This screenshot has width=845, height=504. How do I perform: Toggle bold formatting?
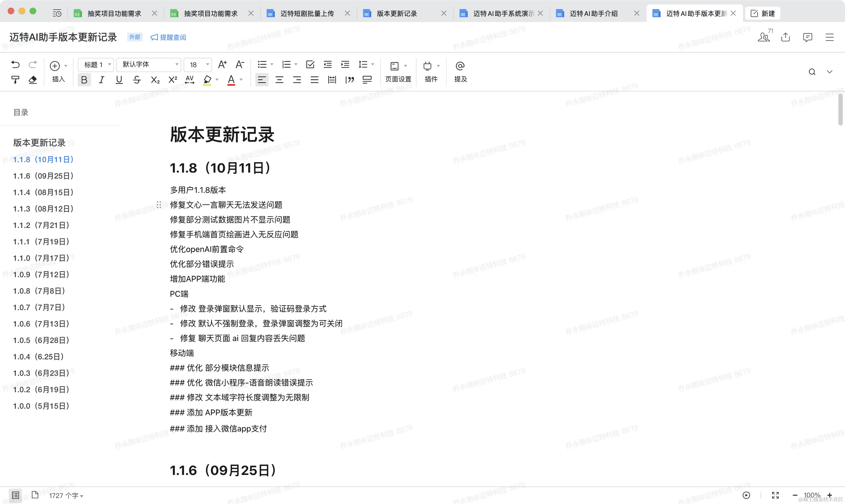tap(84, 80)
